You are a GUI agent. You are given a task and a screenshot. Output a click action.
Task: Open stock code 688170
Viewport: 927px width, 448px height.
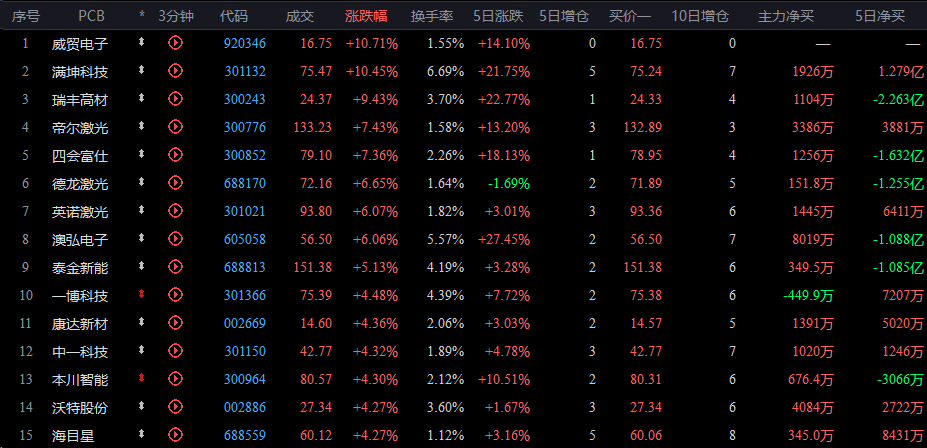245,183
